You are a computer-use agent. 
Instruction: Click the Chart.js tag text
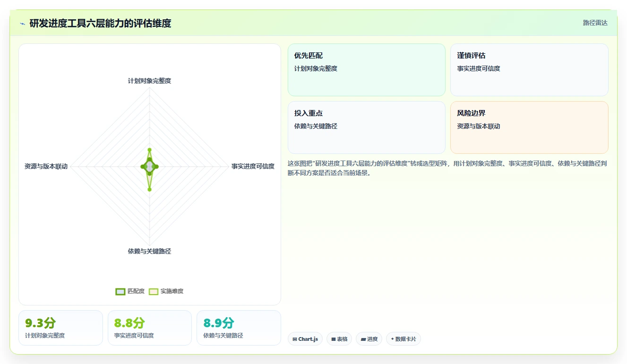(x=308, y=339)
